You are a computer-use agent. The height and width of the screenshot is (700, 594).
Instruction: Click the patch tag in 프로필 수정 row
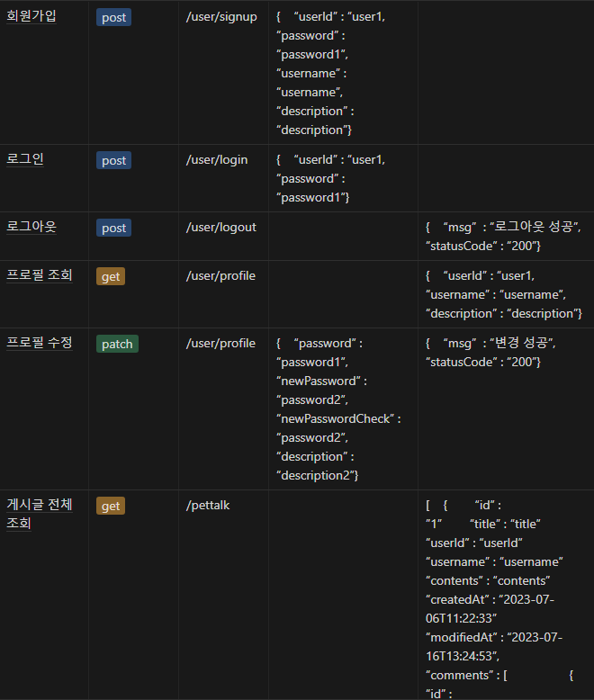(x=117, y=344)
